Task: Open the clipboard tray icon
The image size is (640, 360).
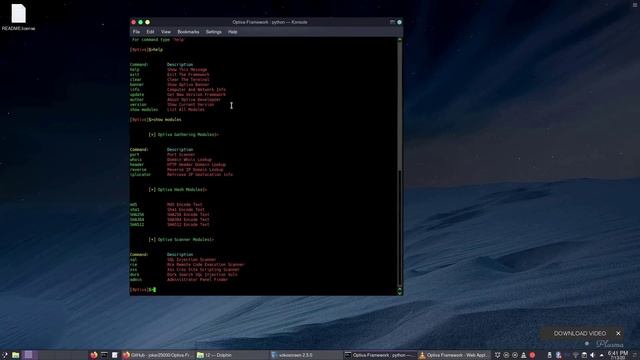Action: [584, 355]
